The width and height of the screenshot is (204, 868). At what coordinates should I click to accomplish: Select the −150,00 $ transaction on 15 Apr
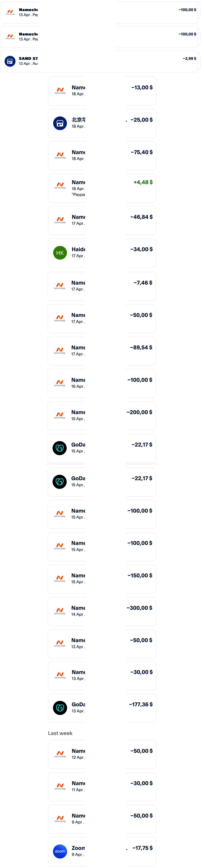tap(102, 579)
